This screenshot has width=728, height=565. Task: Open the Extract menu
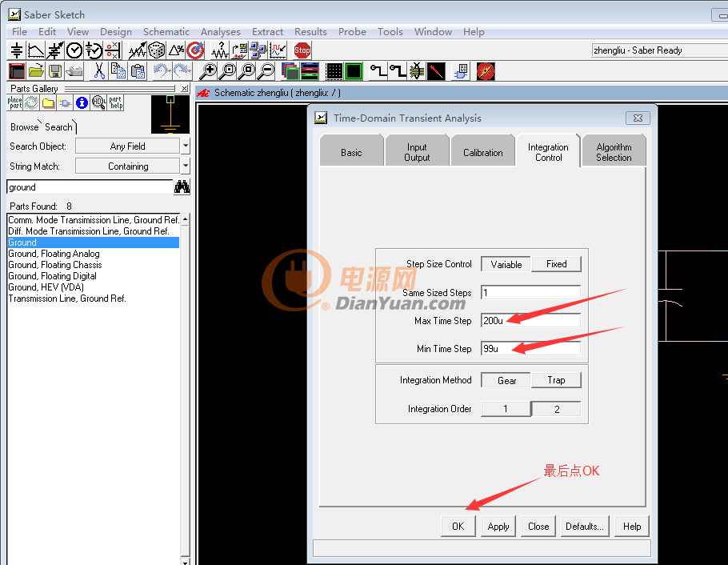pos(267,31)
